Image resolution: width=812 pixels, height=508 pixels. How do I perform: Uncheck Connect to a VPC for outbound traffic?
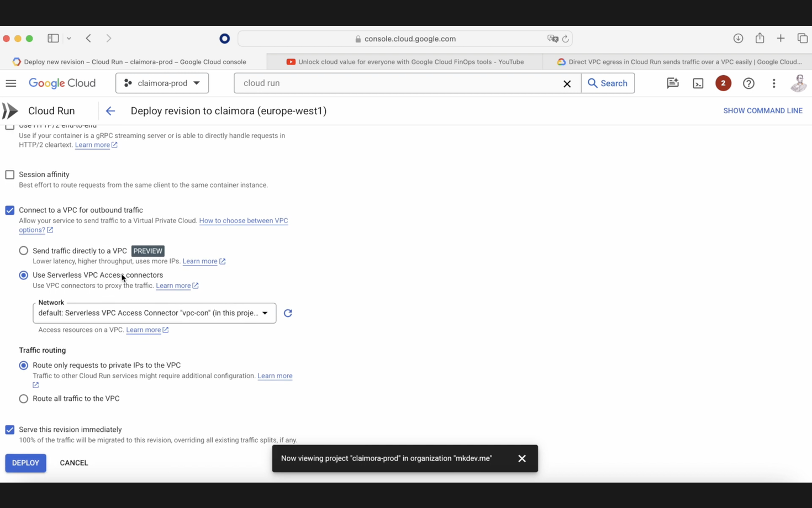(x=10, y=210)
